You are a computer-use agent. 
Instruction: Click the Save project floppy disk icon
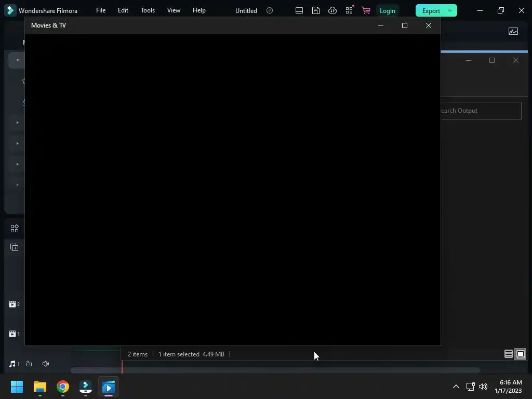click(316, 10)
